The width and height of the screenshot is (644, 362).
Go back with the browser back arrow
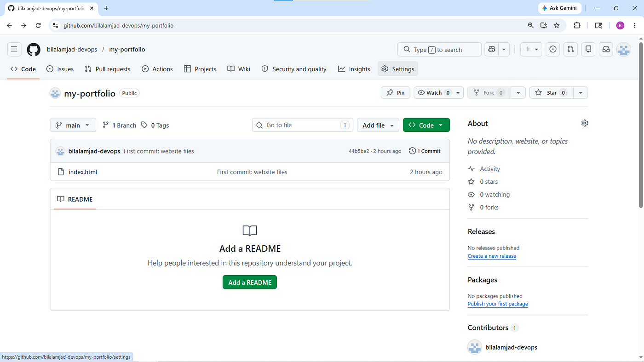pos(9,25)
